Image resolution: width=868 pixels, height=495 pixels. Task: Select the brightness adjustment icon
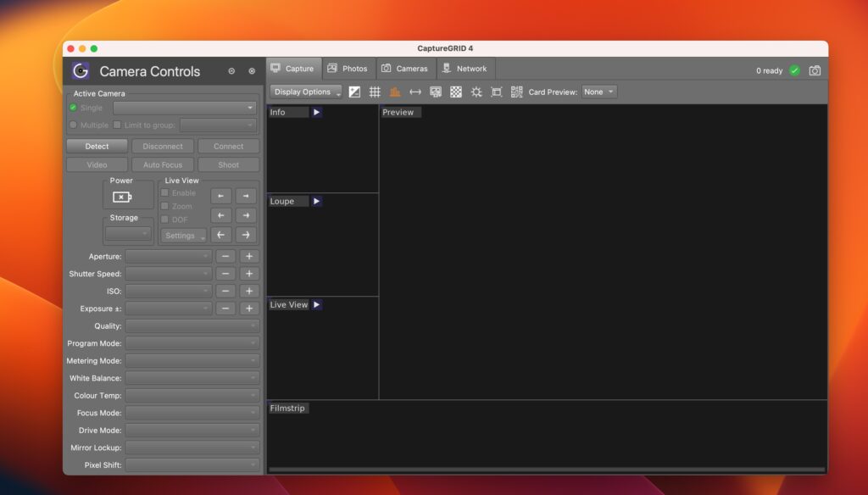[476, 92]
